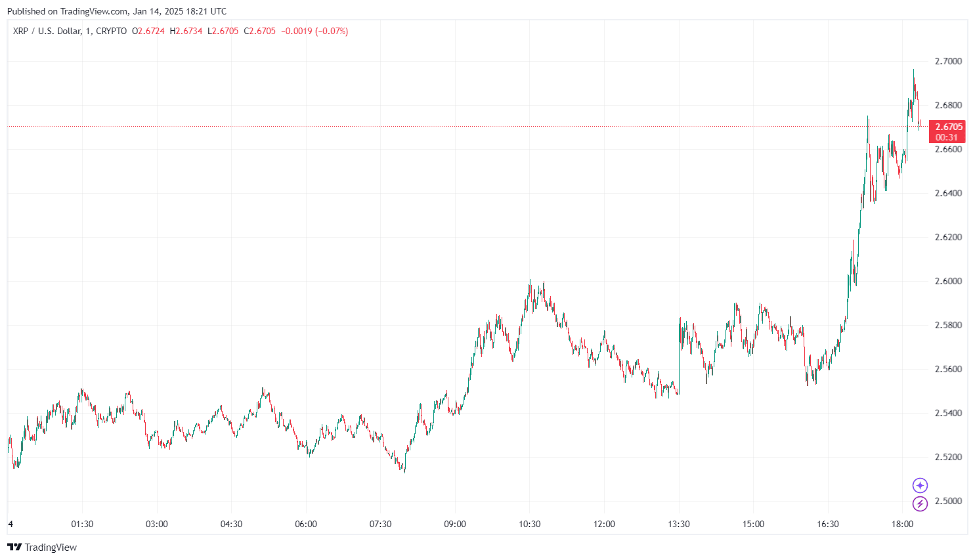Open the TradingView logo link

click(42, 547)
